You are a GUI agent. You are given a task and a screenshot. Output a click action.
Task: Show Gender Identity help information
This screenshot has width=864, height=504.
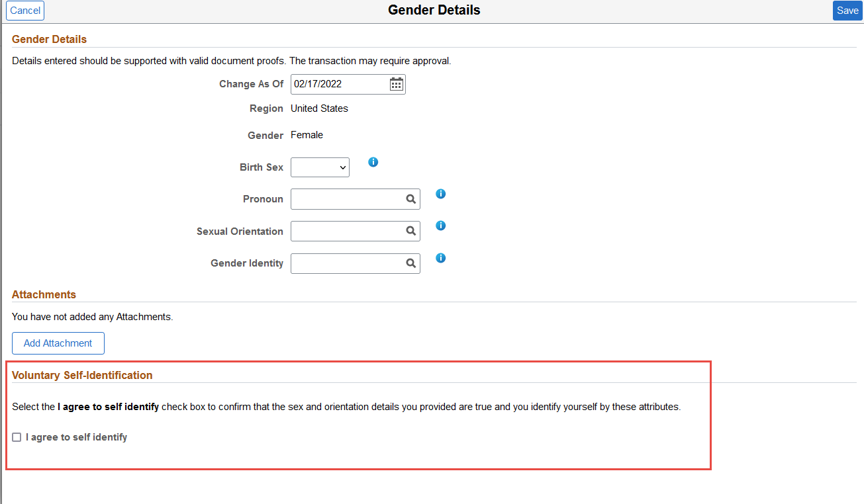(x=441, y=258)
